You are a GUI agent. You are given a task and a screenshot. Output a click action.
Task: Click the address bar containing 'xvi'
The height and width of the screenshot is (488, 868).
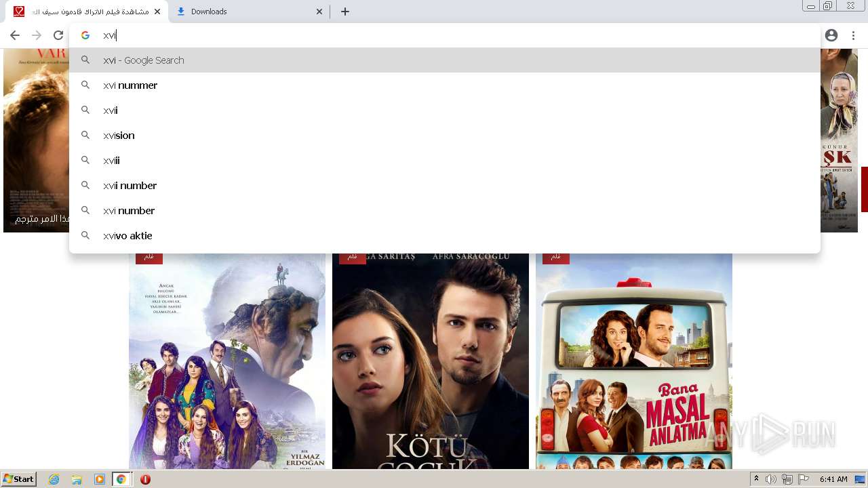(x=445, y=35)
